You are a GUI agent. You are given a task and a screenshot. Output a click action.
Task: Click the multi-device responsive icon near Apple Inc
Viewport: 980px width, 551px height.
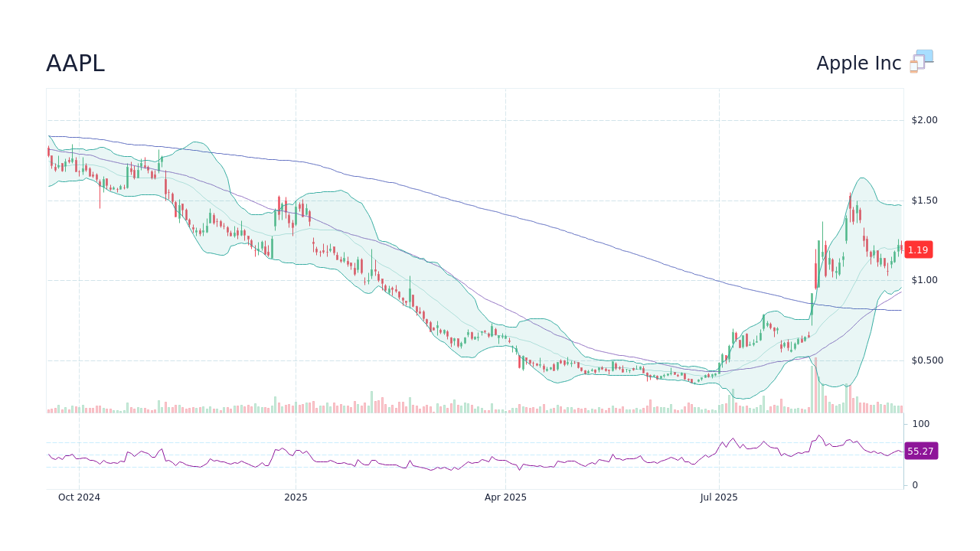point(921,60)
